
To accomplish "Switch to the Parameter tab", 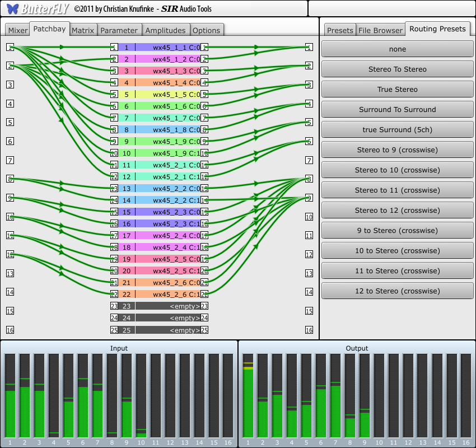I will pos(119,30).
